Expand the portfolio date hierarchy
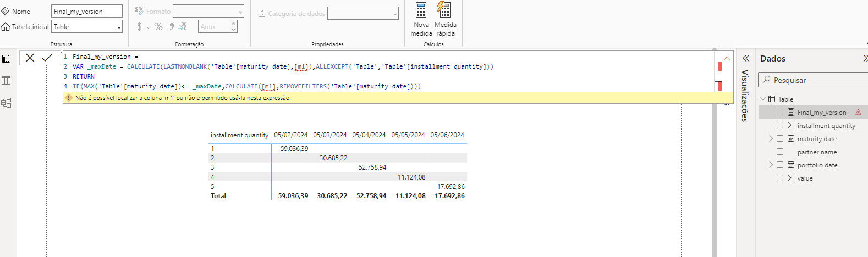 (x=771, y=165)
